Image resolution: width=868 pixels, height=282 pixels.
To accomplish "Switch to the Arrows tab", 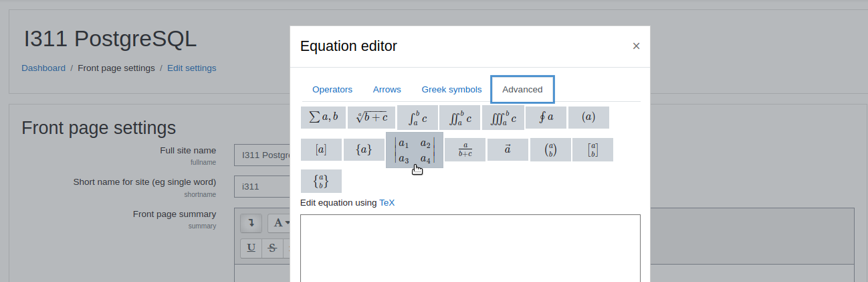I will [387, 90].
